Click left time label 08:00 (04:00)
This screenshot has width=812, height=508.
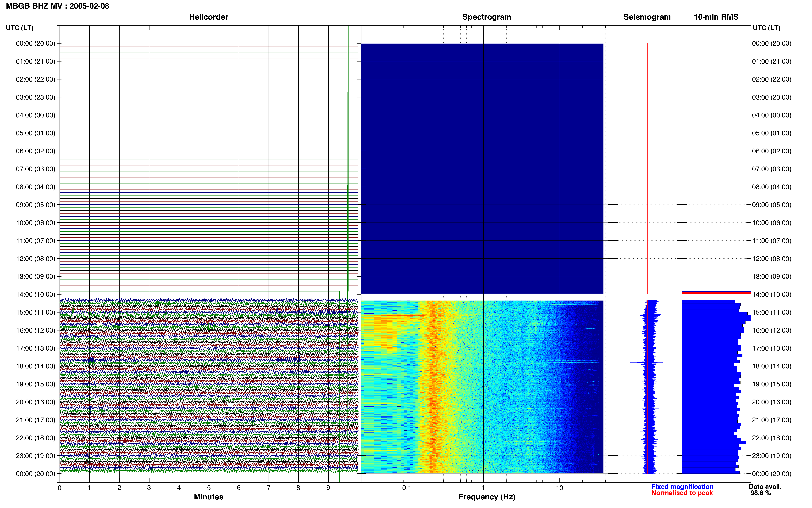36,187
